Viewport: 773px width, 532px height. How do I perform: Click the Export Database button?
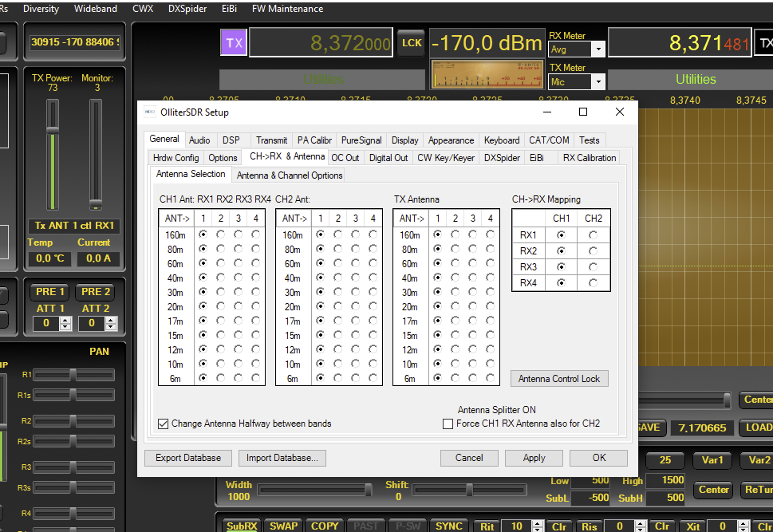(188, 458)
